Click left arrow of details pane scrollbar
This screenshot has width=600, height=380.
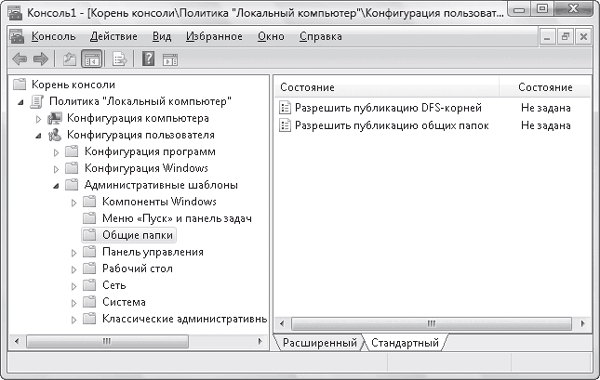click(x=282, y=324)
